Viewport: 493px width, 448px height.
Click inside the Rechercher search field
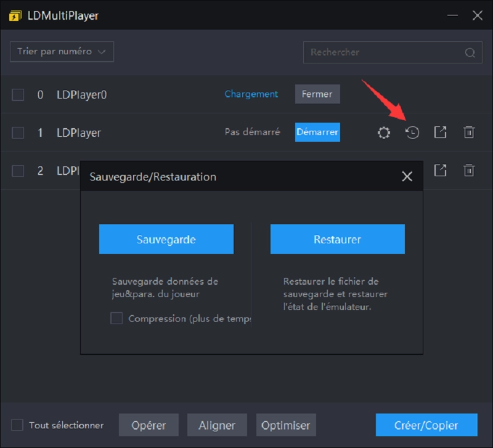point(382,52)
